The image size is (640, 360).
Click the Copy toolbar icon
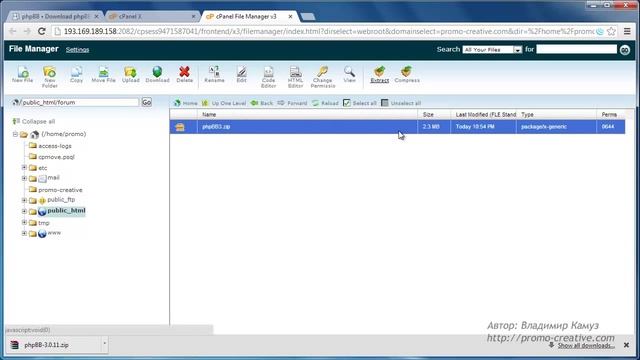[76, 75]
